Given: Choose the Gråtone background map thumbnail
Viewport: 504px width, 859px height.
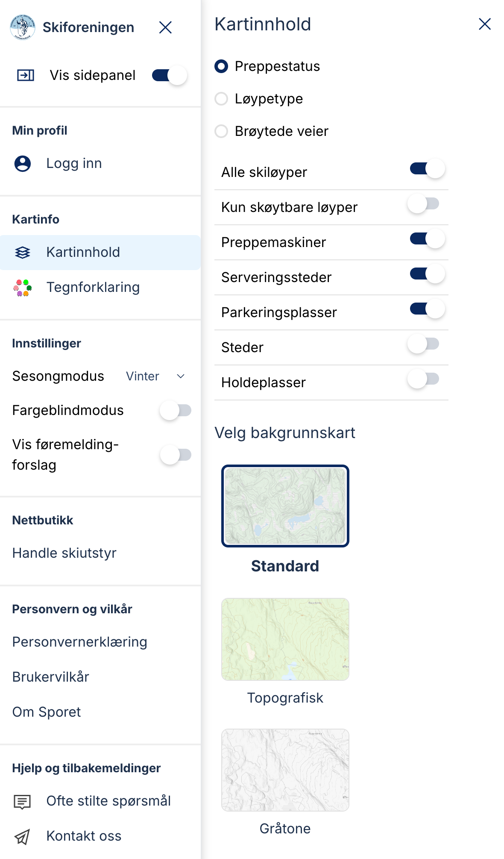Looking at the screenshot, I should tap(285, 770).
